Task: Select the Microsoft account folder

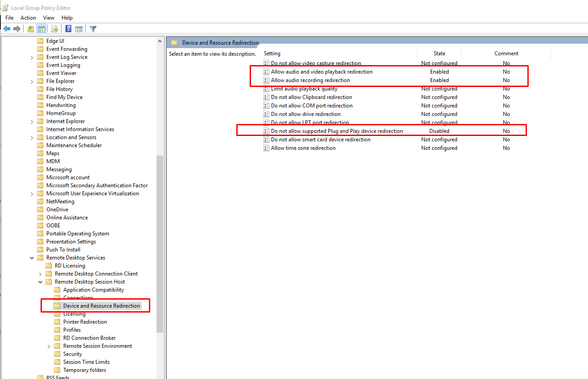Action: tap(68, 177)
